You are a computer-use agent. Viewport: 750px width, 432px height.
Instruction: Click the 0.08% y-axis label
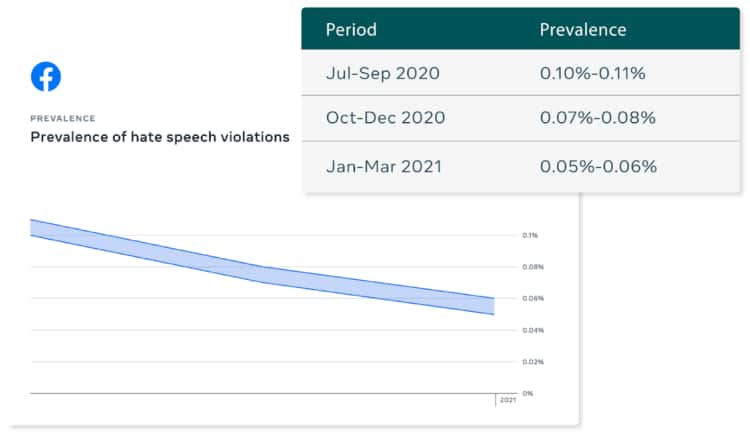tap(532, 267)
